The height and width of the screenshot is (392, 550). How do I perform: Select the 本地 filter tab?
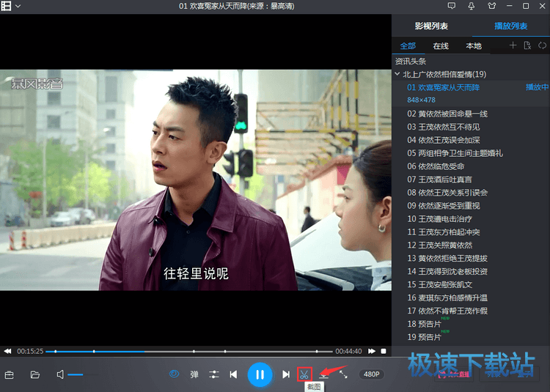[474, 46]
